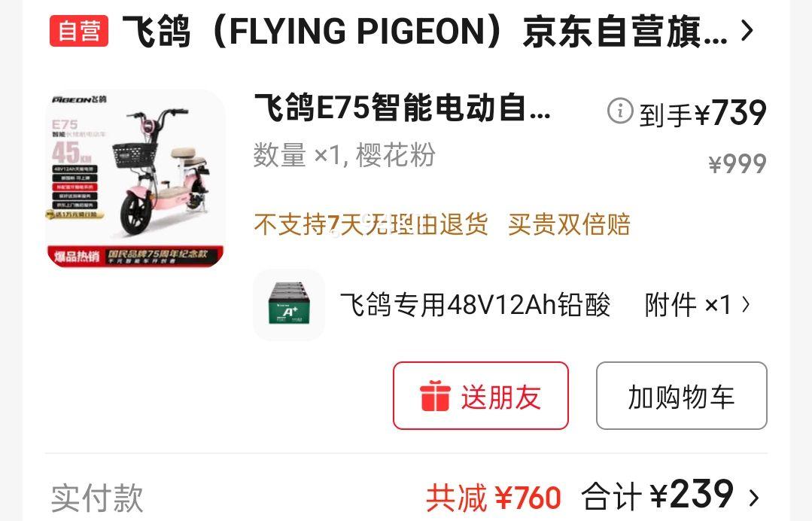Open the 飞鸽E75智能电动自 product title

pos(403,107)
